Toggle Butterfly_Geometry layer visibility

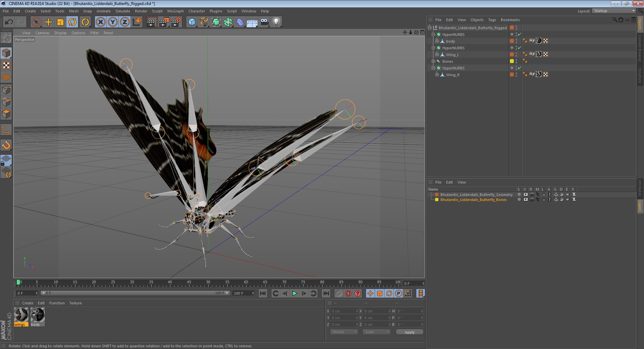point(526,195)
